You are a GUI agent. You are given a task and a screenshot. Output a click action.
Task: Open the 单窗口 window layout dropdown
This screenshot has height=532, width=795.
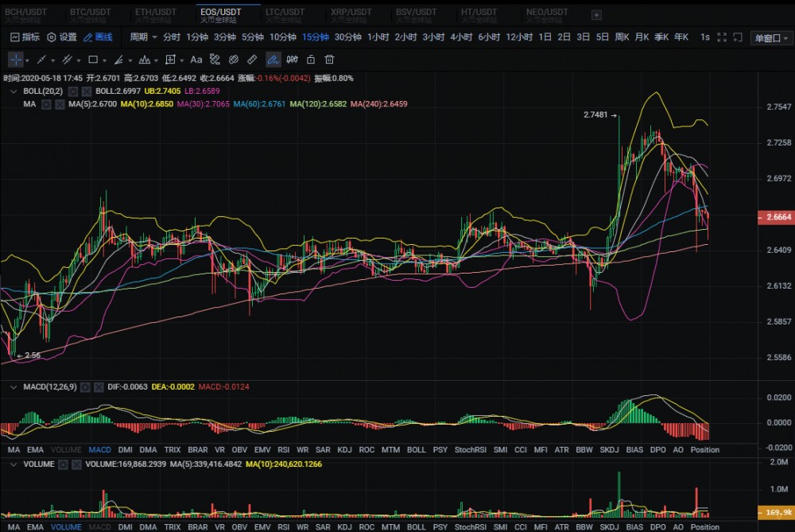coord(771,37)
